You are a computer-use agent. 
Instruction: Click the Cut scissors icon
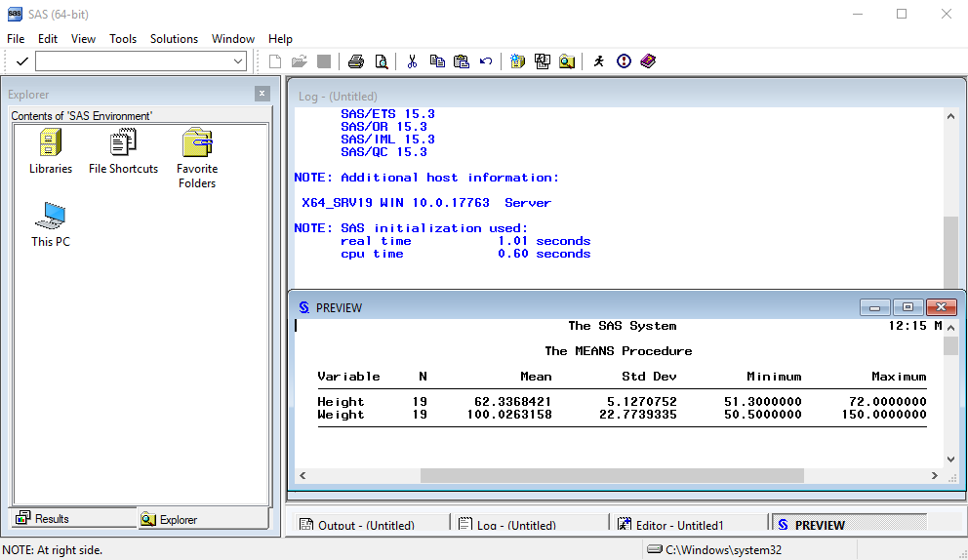[412, 61]
